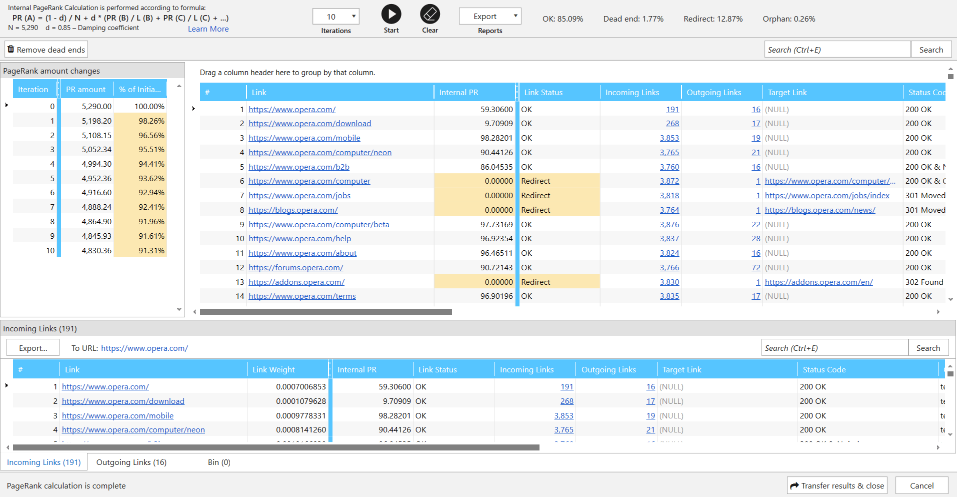Click Search button in top panel

pos(930,49)
